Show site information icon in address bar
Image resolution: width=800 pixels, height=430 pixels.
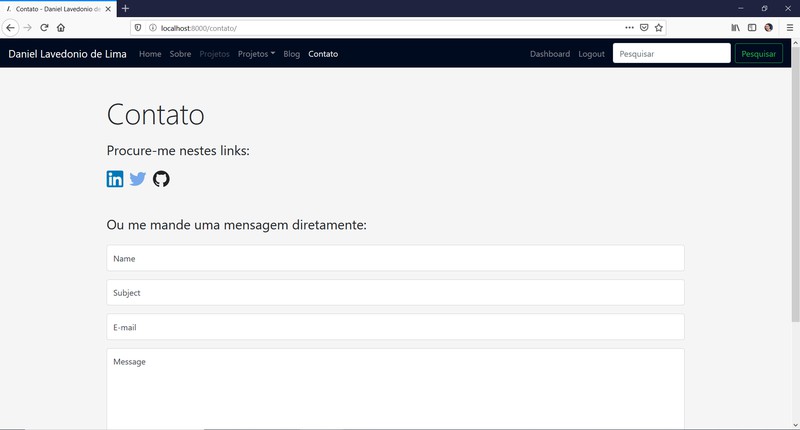coord(153,28)
